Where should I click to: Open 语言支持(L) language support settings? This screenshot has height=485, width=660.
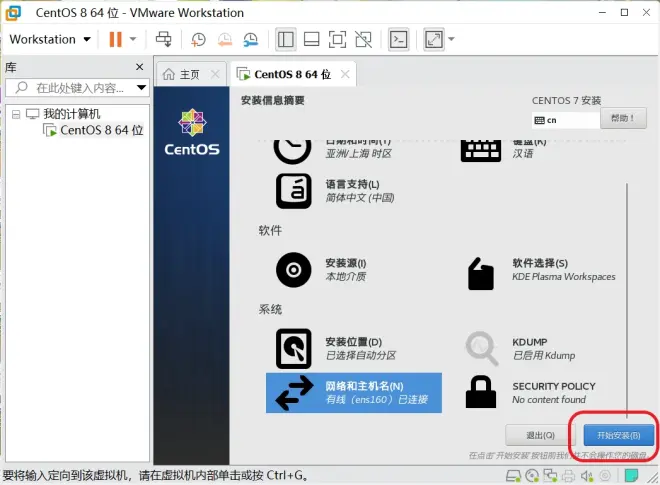(360, 191)
